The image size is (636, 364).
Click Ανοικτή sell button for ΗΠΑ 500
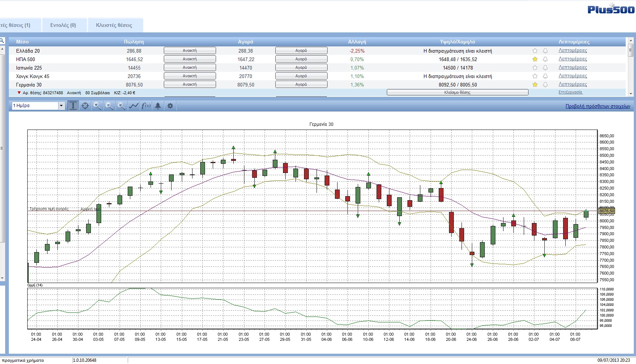[190, 59]
